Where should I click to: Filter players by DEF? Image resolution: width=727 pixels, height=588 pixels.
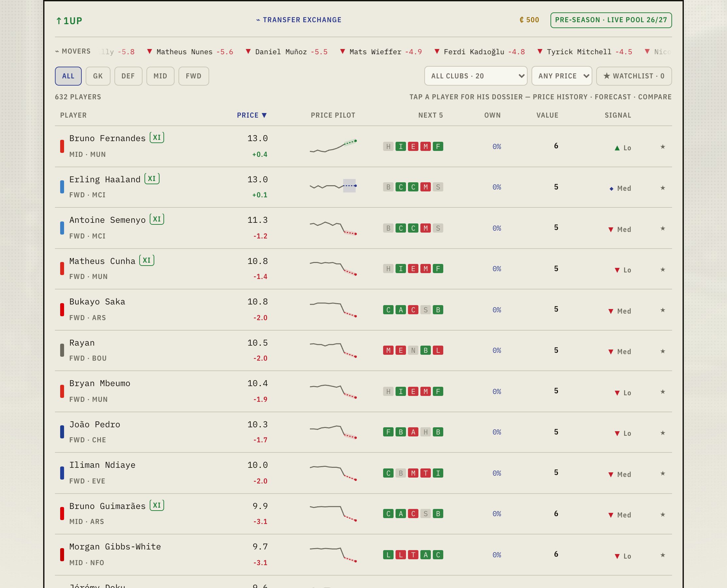point(128,76)
